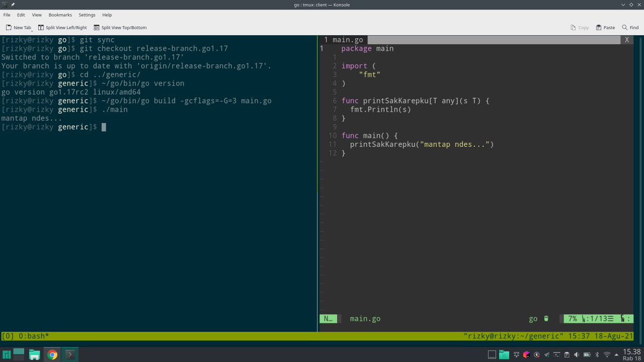644x362 pixels.
Task: Open the Bookmarks menu
Action: tap(60, 15)
